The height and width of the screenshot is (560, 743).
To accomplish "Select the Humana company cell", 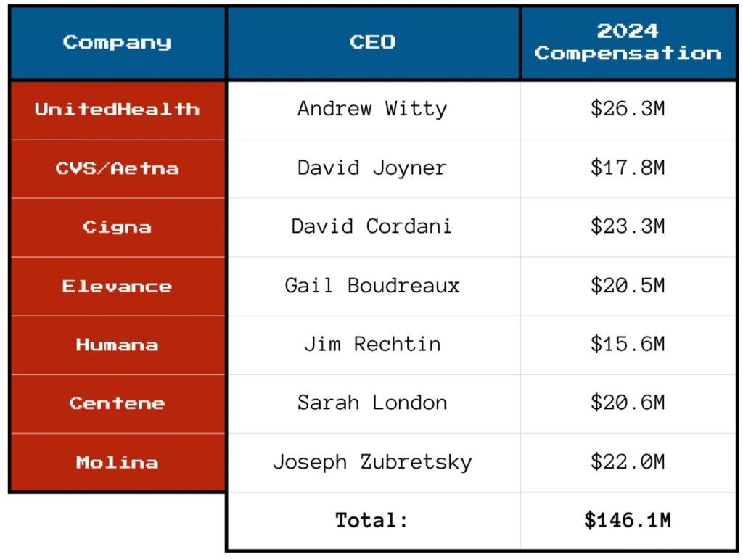I will 118,345.
